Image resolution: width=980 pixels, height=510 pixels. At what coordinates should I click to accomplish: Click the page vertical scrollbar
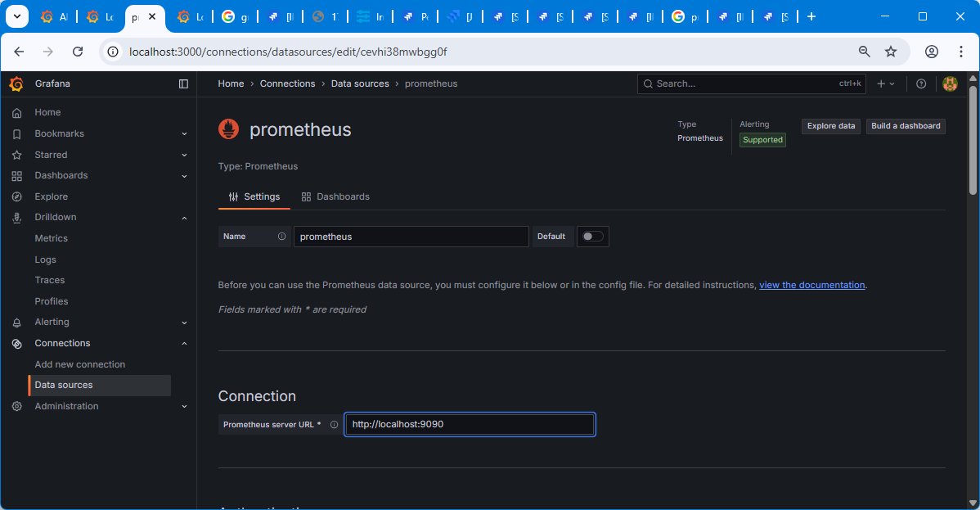(x=973, y=139)
